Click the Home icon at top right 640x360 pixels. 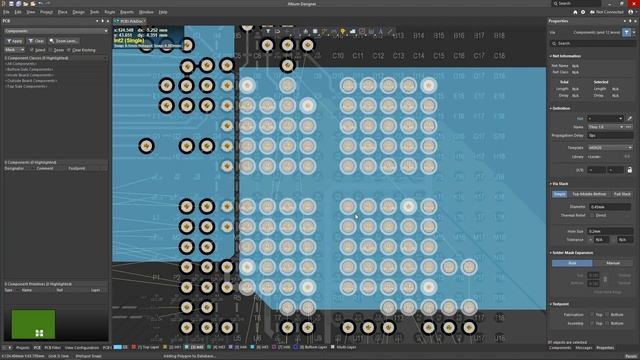point(575,12)
